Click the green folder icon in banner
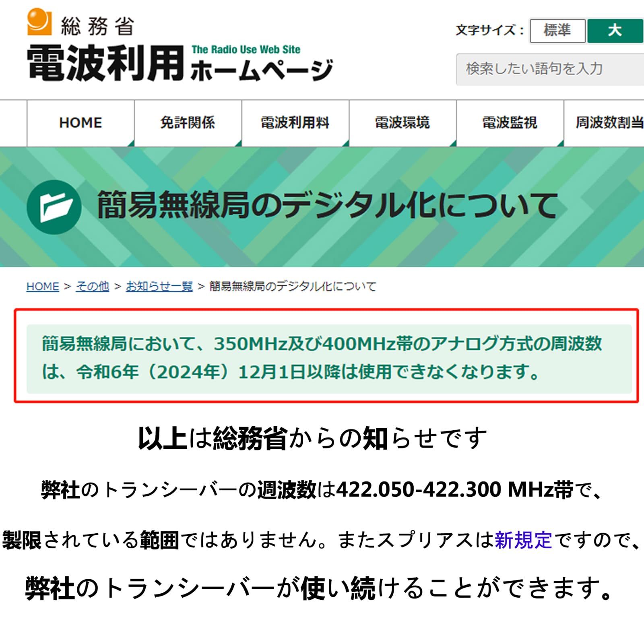Image resolution: width=644 pixels, height=644 pixels. (x=54, y=207)
